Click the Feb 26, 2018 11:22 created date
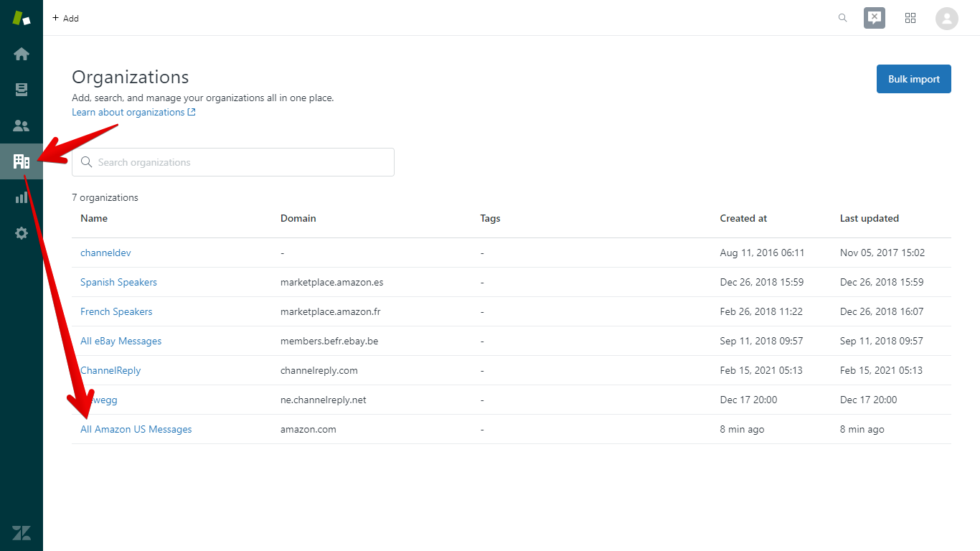This screenshot has width=980, height=551. coord(763,311)
